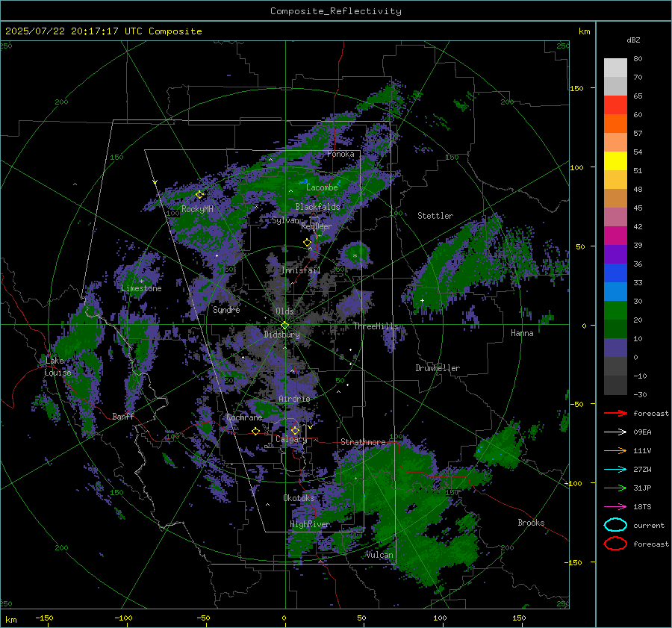The width and height of the screenshot is (672, 628).
Task: Select the 20 dBZ green swatch
Action: click(615, 329)
